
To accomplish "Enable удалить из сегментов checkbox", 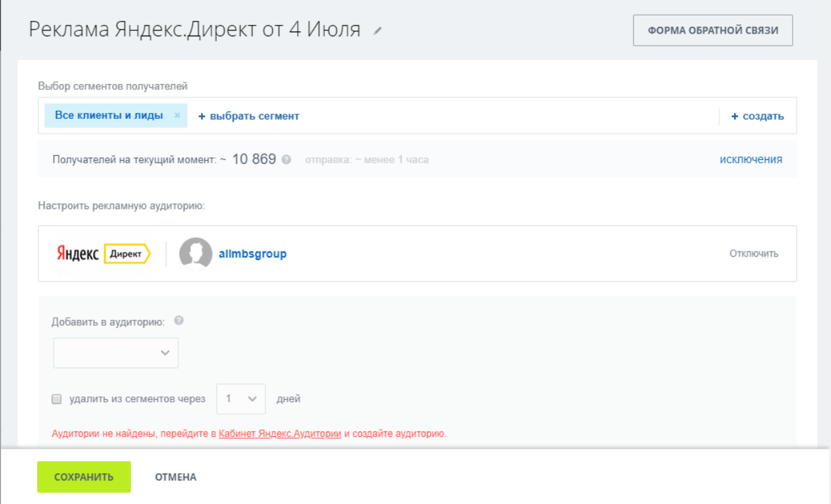I will (55, 398).
